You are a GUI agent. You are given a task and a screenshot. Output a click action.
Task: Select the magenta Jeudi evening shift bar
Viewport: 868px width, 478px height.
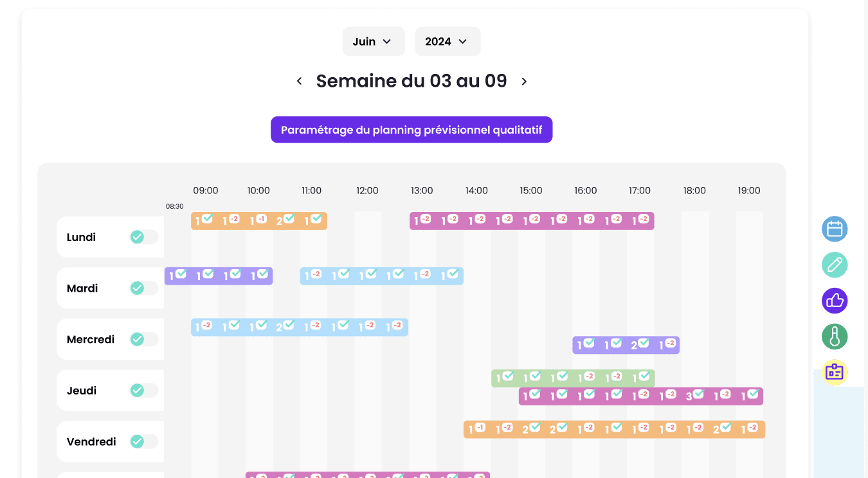click(x=641, y=396)
